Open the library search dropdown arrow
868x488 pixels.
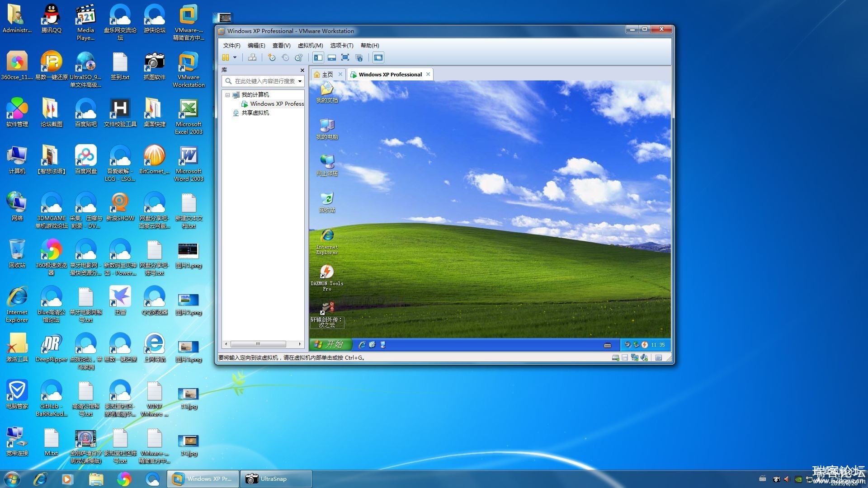coord(300,81)
